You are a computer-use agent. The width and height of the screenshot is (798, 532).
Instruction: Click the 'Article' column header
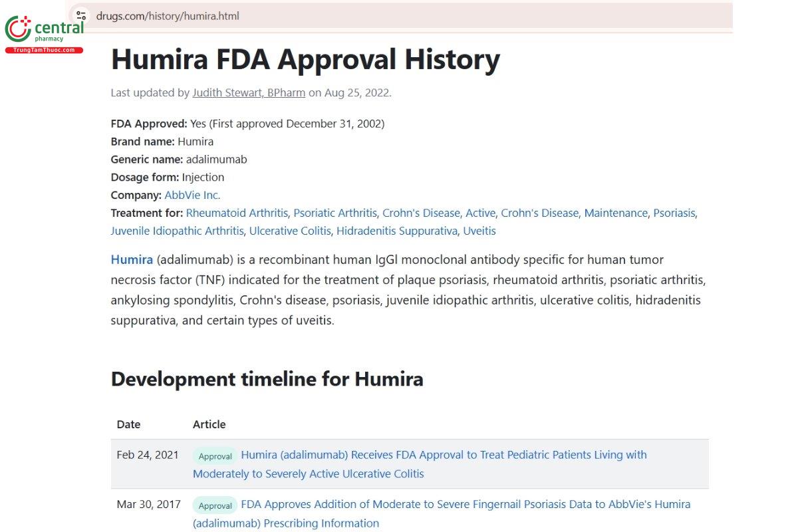pyautogui.click(x=209, y=424)
